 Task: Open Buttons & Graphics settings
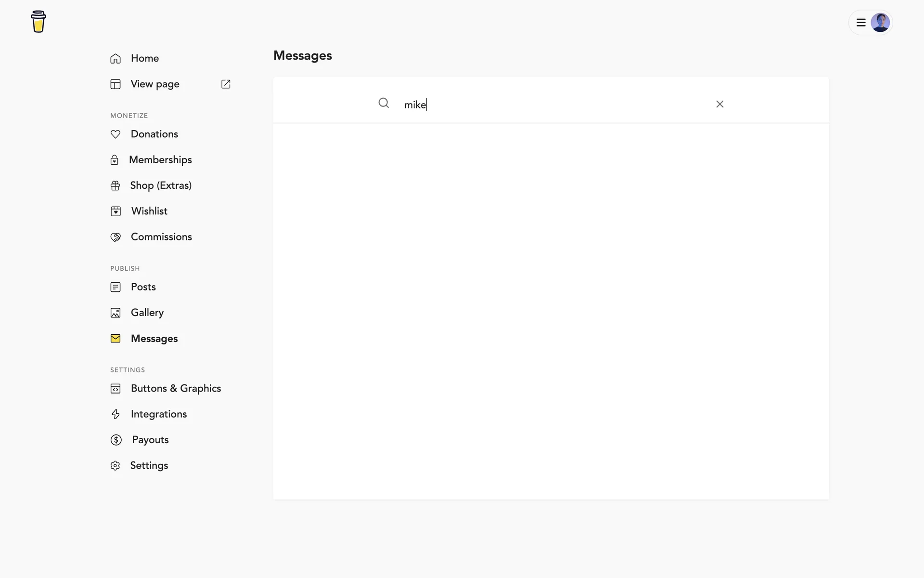pos(176,388)
